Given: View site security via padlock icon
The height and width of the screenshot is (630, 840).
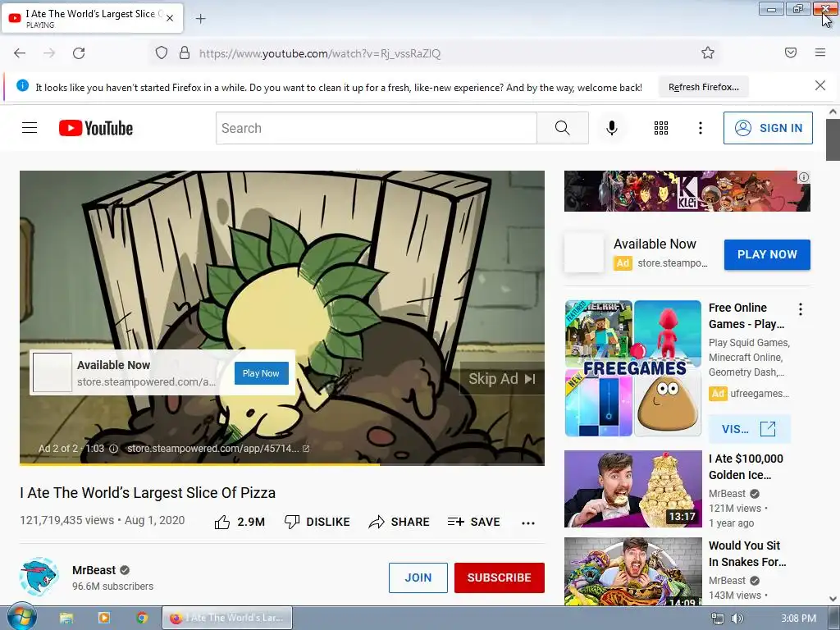Looking at the screenshot, I should (x=185, y=53).
